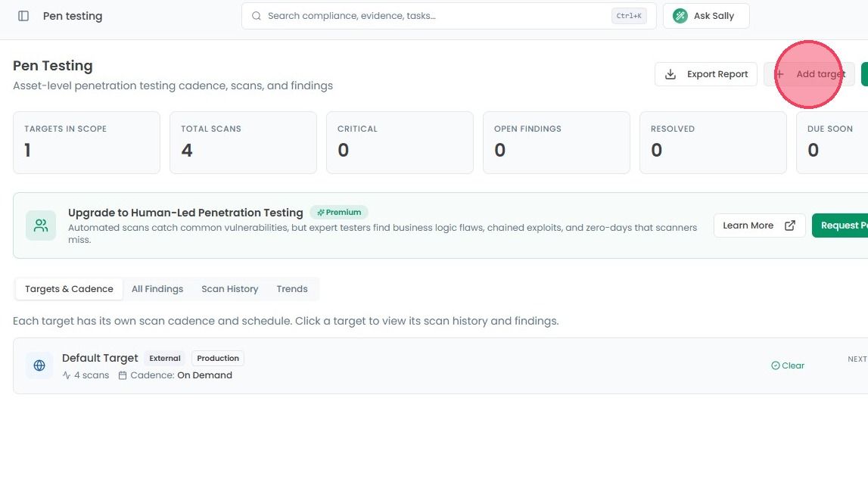The height and width of the screenshot is (485, 868).
Task: Click the scans activity pulse icon
Action: tap(67, 375)
